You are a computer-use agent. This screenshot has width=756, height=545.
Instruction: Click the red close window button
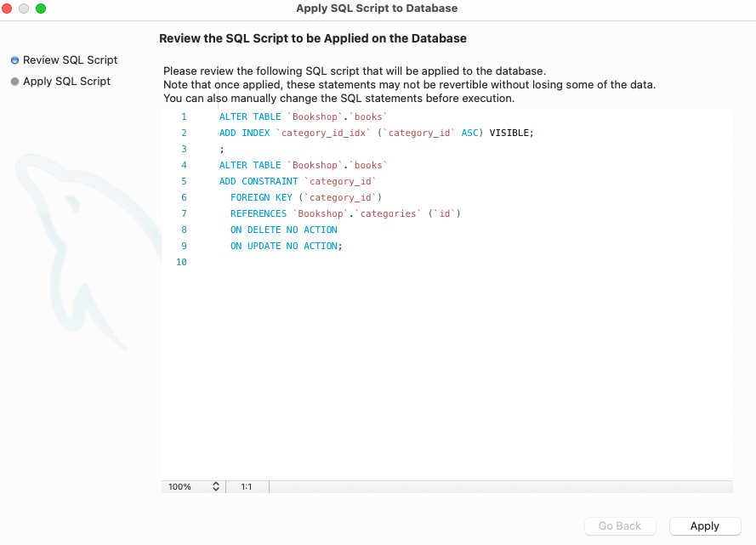click(x=7, y=9)
